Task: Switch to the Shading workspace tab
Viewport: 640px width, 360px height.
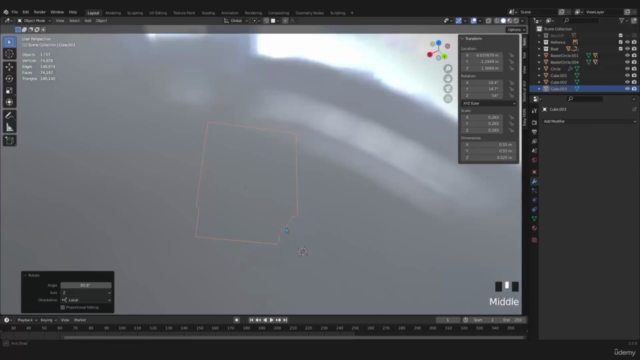Action: pyautogui.click(x=208, y=13)
